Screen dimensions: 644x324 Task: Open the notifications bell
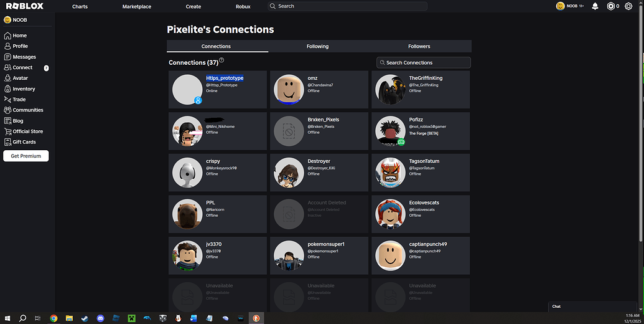pyautogui.click(x=595, y=6)
